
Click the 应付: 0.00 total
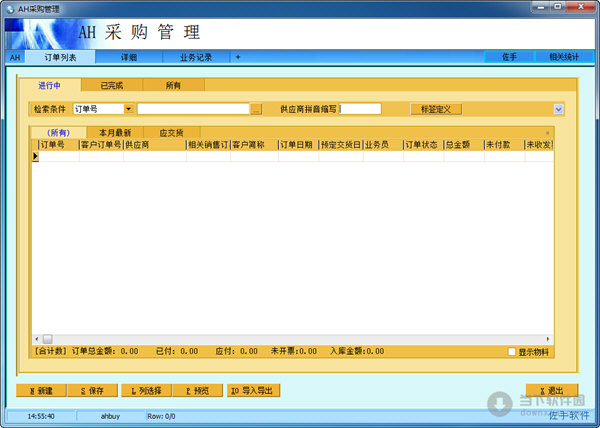236,352
